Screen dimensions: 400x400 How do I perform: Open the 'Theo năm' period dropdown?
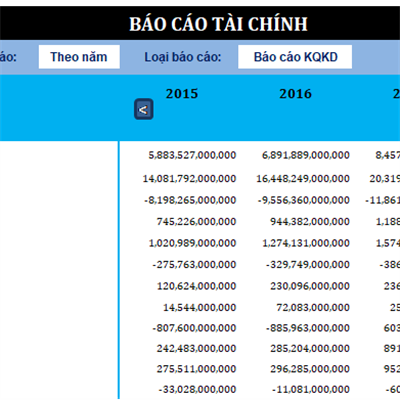point(79,57)
